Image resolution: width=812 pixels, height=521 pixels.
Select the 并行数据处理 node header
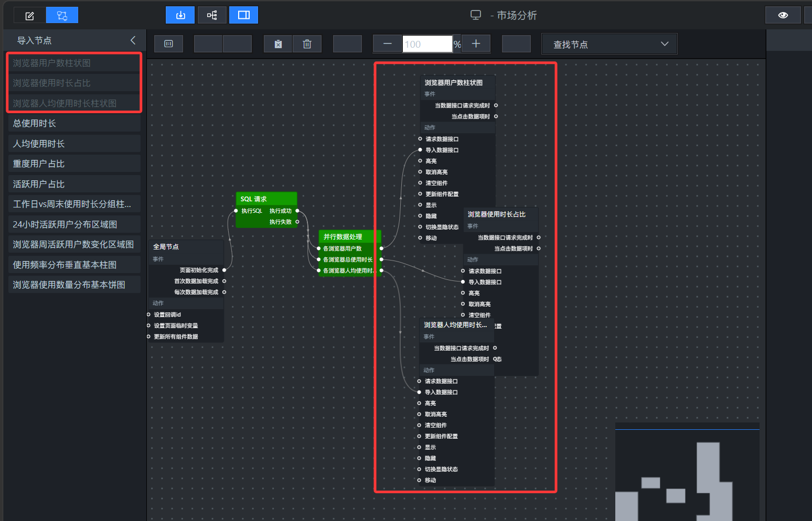click(349, 236)
